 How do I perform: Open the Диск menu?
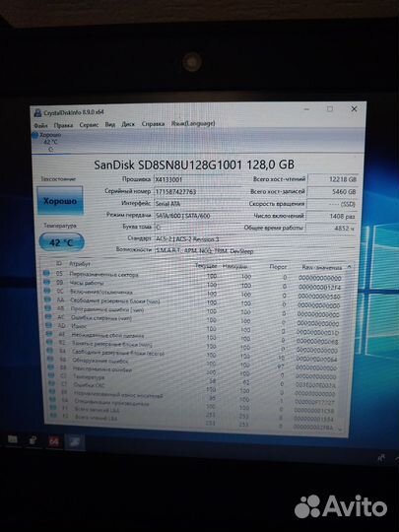(128, 124)
